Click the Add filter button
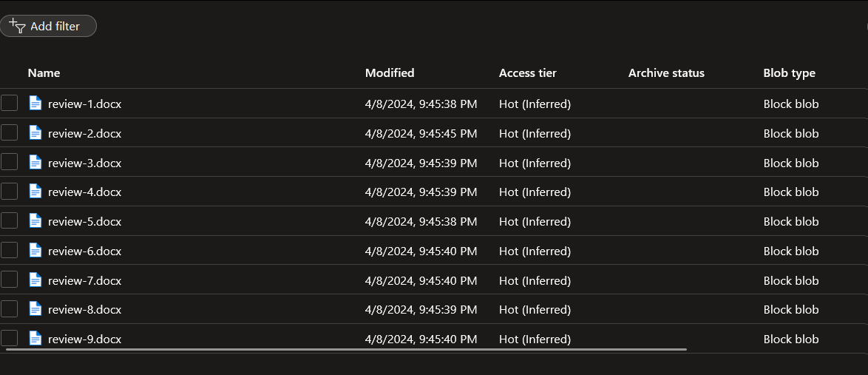This screenshot has width=868, height=375. [x=48, y=26]
